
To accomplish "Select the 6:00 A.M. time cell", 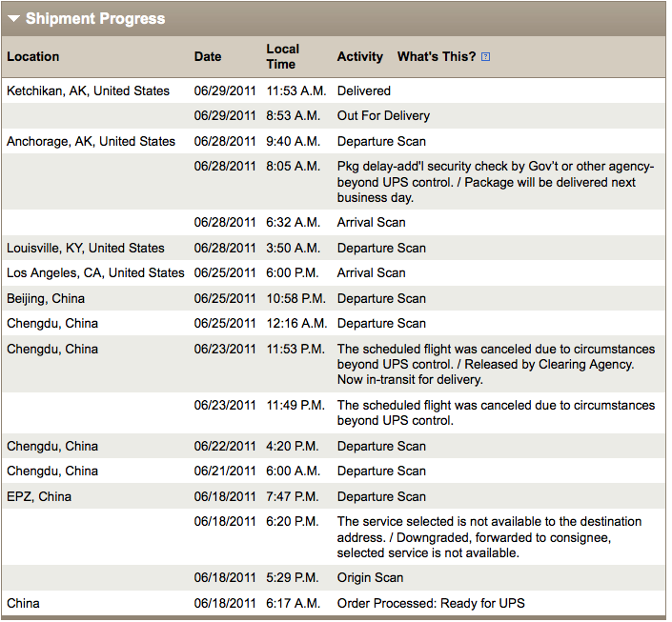I will [x=294, y=472].
